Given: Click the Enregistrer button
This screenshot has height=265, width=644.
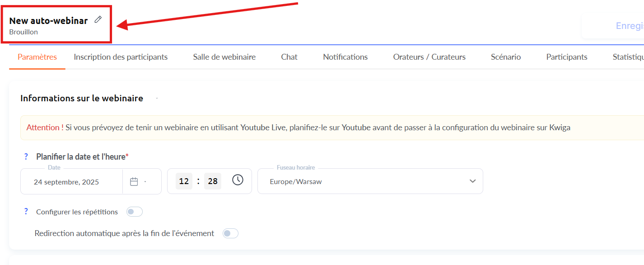Looking at the screenshot, I should coord(629,26).
